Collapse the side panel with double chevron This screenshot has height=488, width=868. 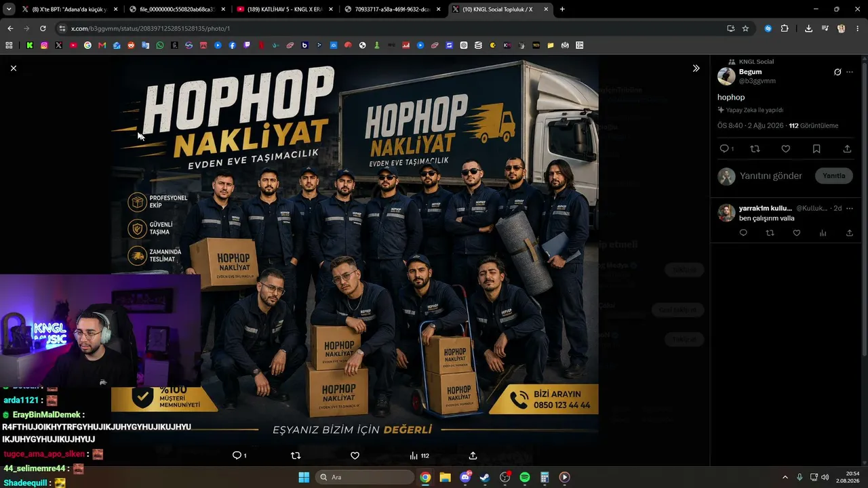click(x=696, y=68)
